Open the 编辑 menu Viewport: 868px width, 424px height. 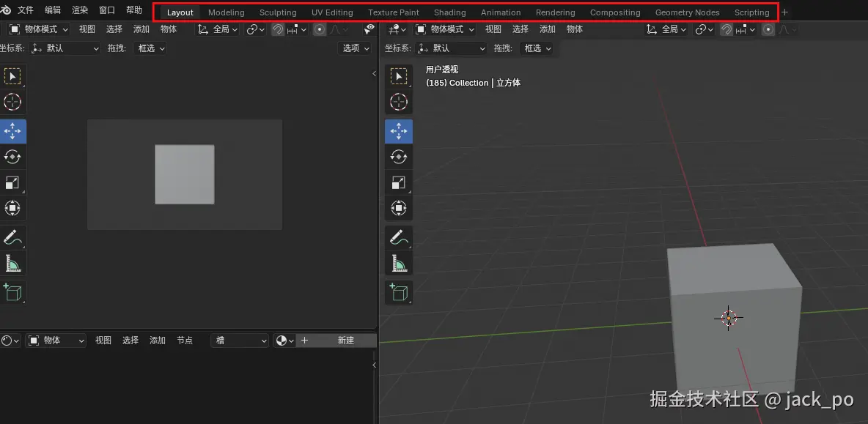[53, 10]
